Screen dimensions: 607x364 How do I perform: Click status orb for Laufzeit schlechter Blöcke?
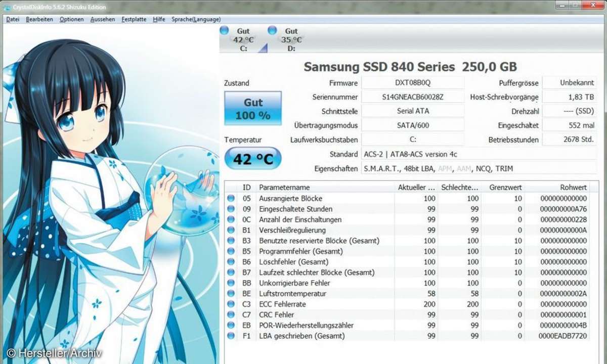(231, 272)
